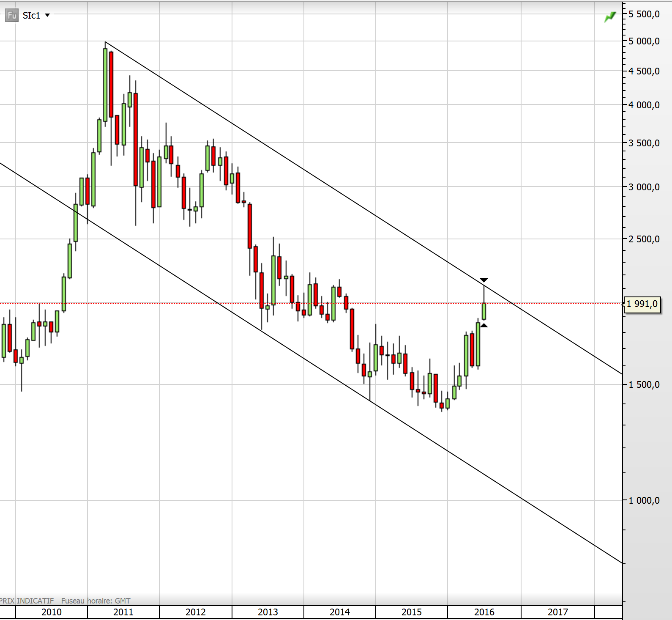Click the 2010 label on the time axis
This screenshot has width=672, height=620.
51,612
